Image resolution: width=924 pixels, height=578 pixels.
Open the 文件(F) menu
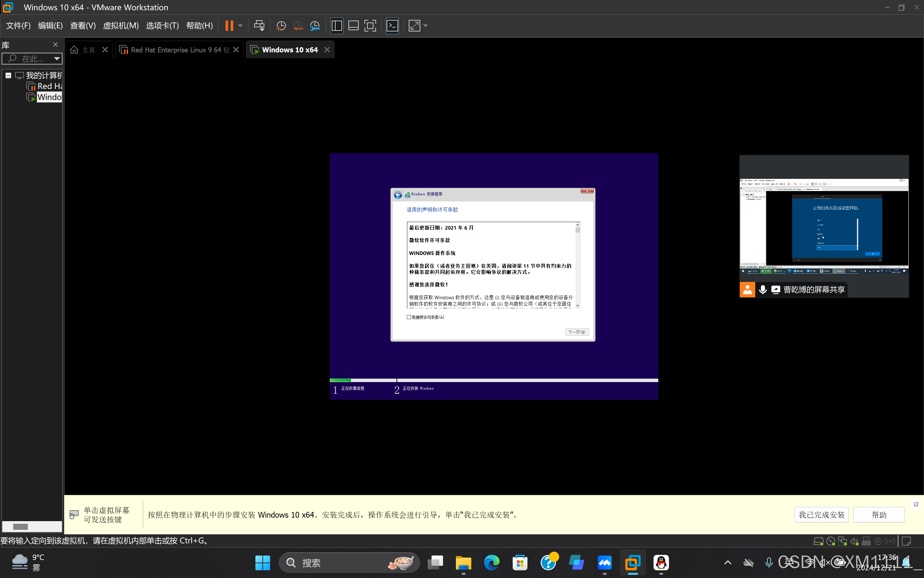(18, 26)
